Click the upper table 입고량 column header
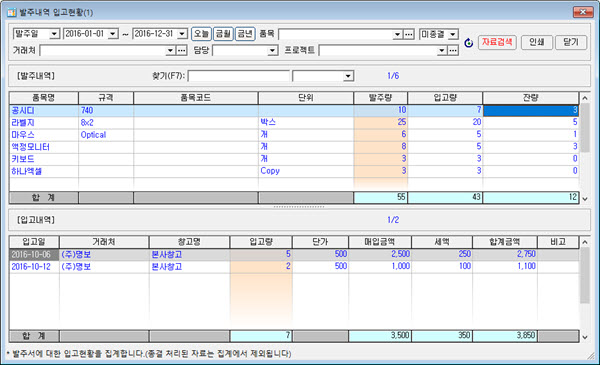600x365 pixels. click(x=445, y=98)
